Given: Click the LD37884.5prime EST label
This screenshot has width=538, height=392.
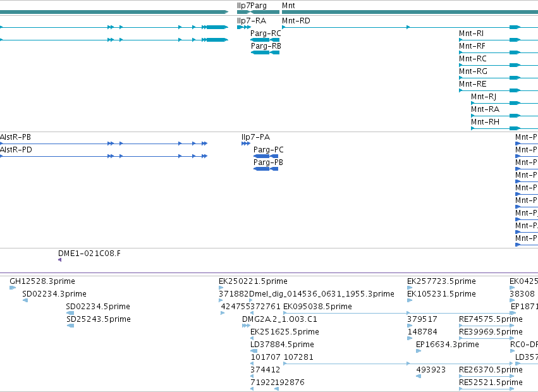Looking at the screenshot, I should tap(282, 345).
